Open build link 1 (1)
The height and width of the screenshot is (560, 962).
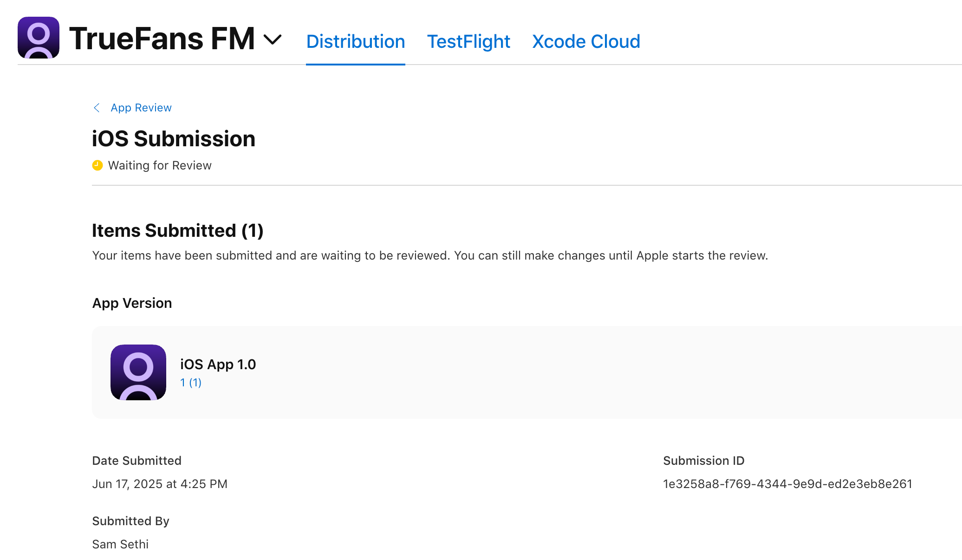coord(191,383)
